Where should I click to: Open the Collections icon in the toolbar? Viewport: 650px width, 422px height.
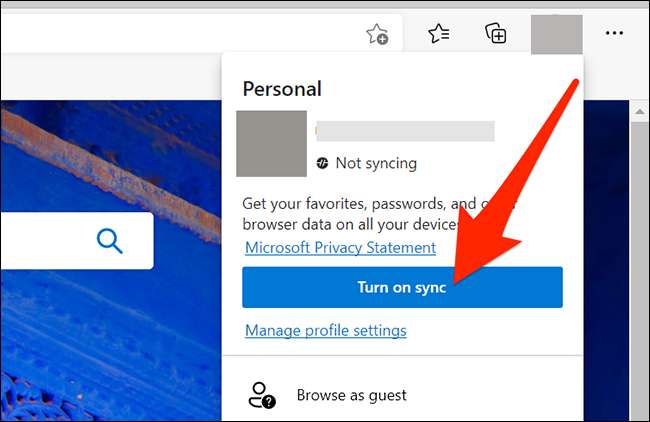496,34
